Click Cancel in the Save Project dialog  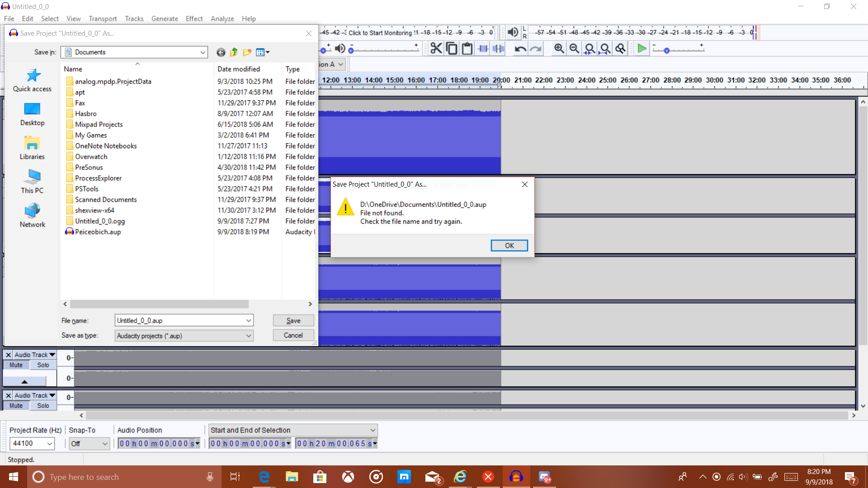click(293, 335)
